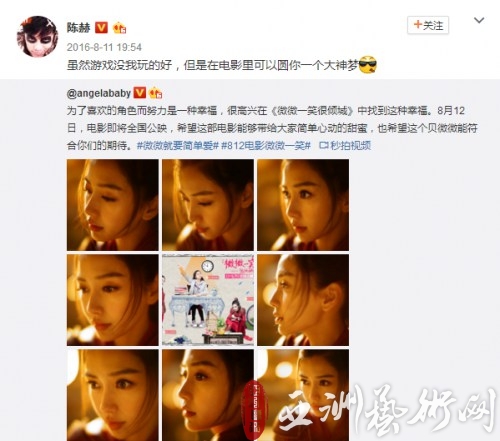The image size is (500, 441).
Task: Click the orange V badge beside 陈赫
Action: click(x=101, y=27)
